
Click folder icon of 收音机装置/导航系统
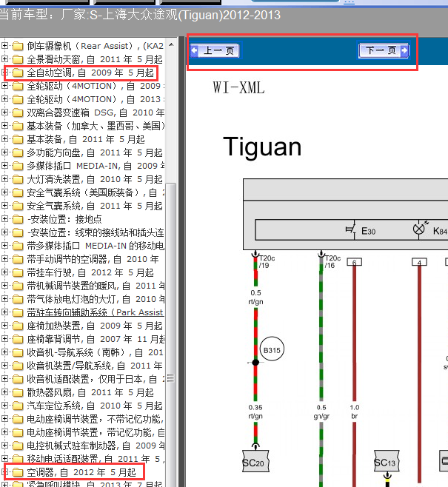click(18, 366)
